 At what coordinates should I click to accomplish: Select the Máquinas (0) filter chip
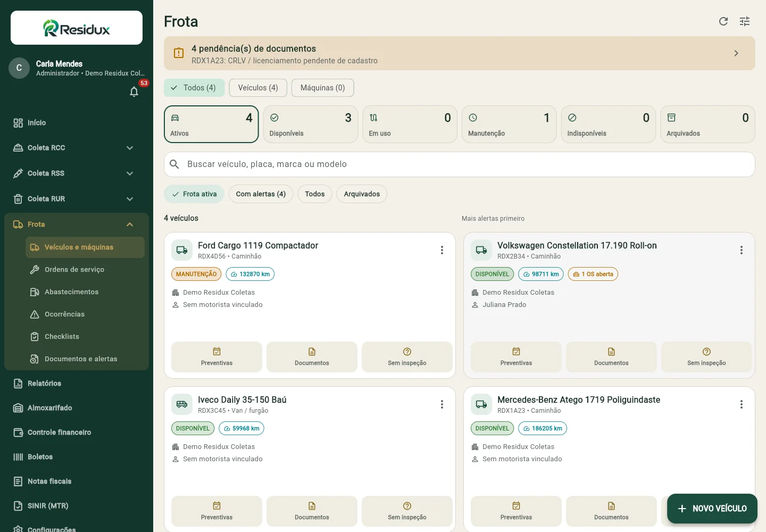point(323,88)
